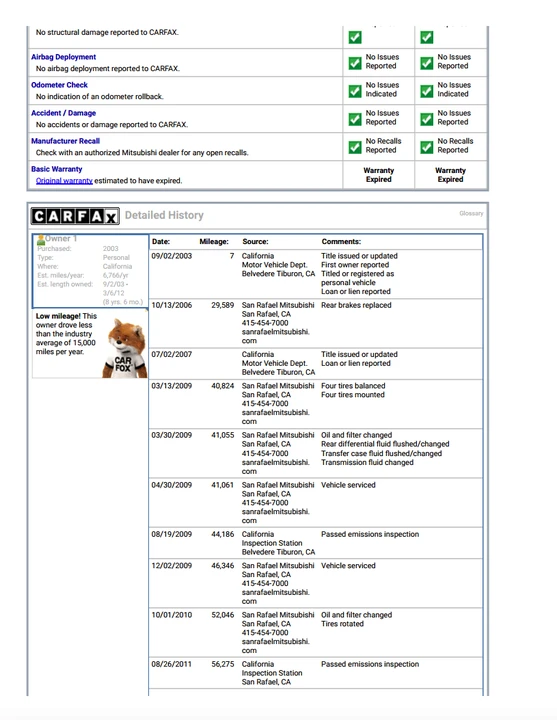Select the 10/13/2006 date entry
This screenshot has height=720, width=557.
[x=172, y=305]
